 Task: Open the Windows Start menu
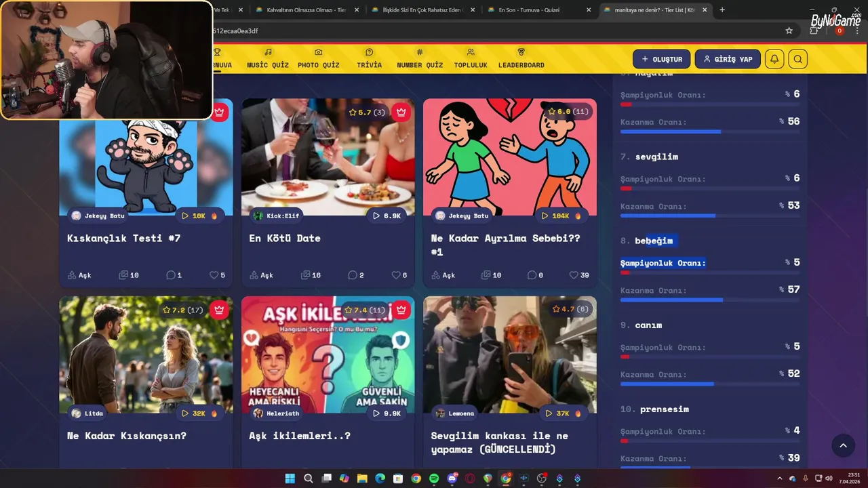(x=290, y=479)
